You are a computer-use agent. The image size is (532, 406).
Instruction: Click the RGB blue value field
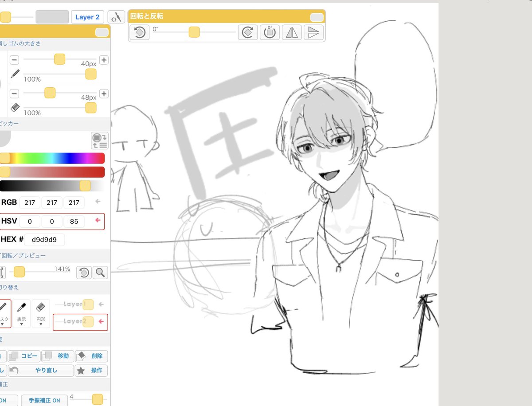pos(74,203)
